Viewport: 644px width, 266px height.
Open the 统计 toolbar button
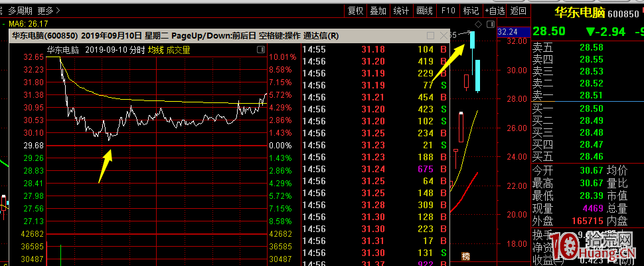point(401,11)
